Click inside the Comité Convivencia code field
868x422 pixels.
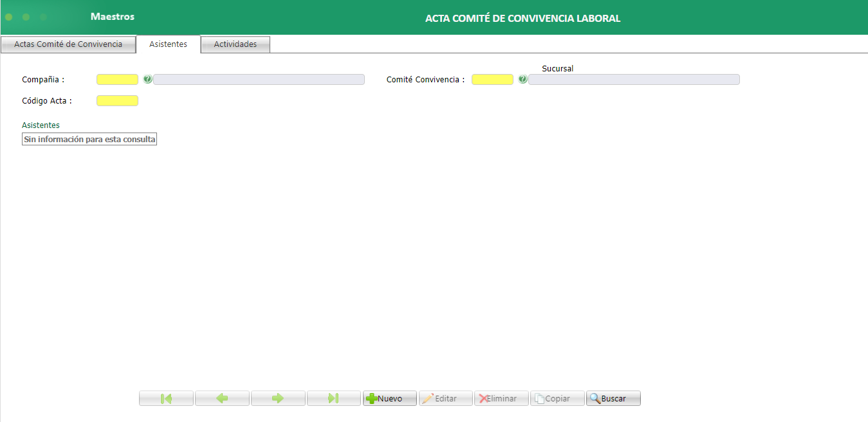pyautogui.click(x=492, y=79)
